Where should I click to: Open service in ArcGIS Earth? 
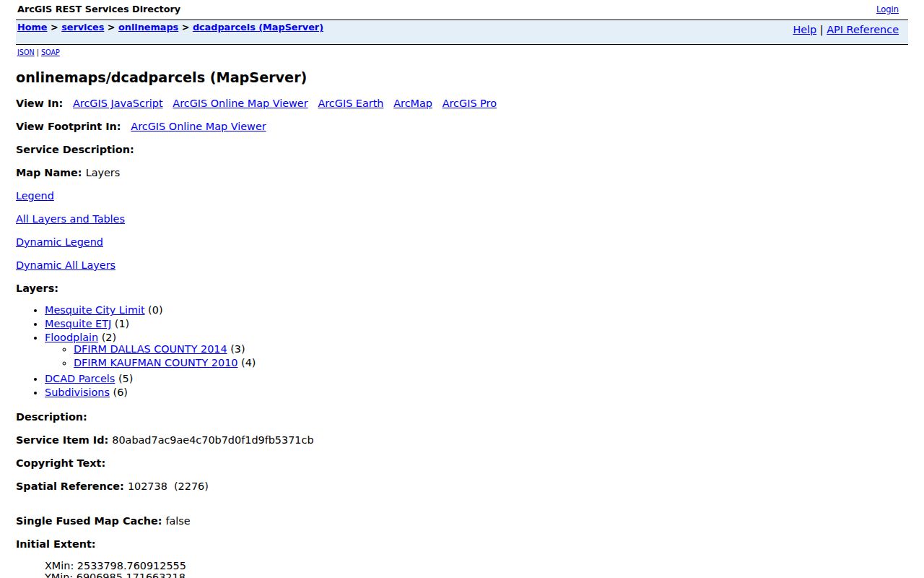(x=351, y=103)
